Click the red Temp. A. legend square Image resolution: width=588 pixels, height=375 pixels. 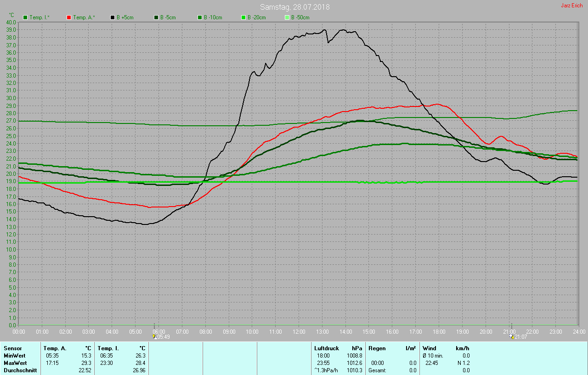pyautogui.click(x=69, y=17)
